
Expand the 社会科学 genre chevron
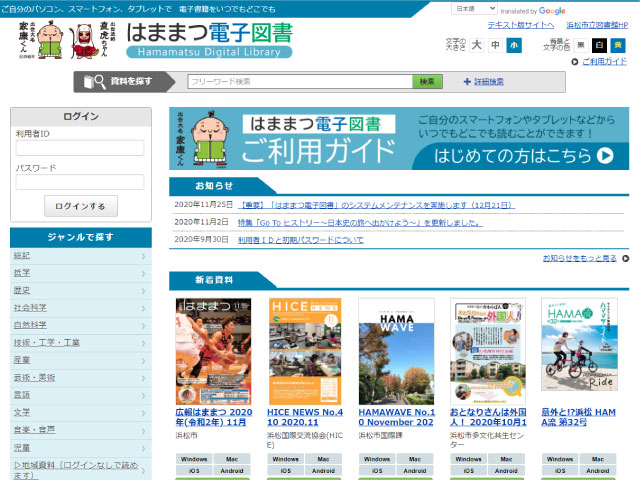pyautogui.click(x=144, y=309)
